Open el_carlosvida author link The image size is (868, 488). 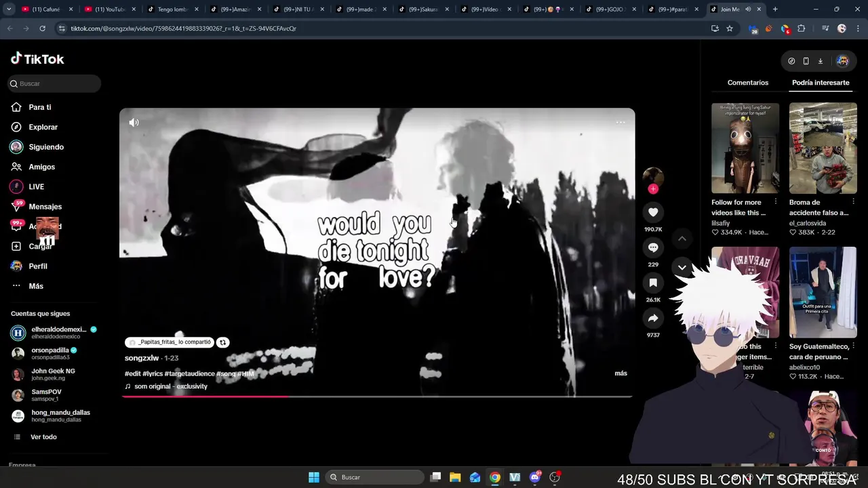click(x=808, y=223)
